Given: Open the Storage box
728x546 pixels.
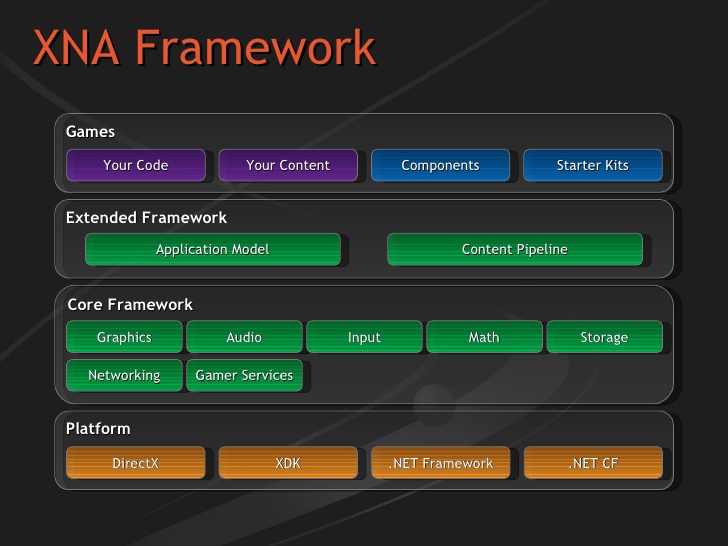Looking at the screenshot, I should [x=604, y=337].
